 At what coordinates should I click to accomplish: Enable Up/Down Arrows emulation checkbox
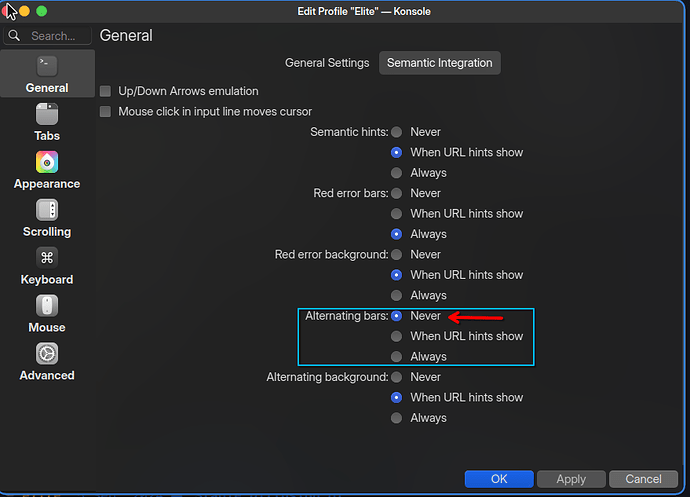click(x=106, y=91)
